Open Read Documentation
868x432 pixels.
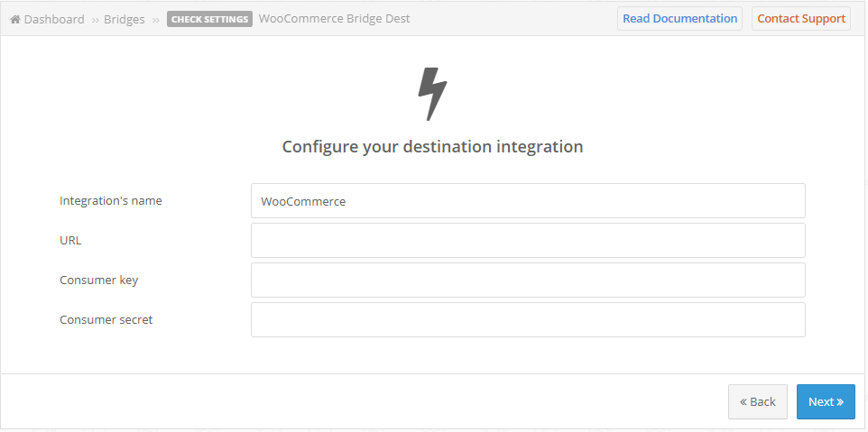679,19
